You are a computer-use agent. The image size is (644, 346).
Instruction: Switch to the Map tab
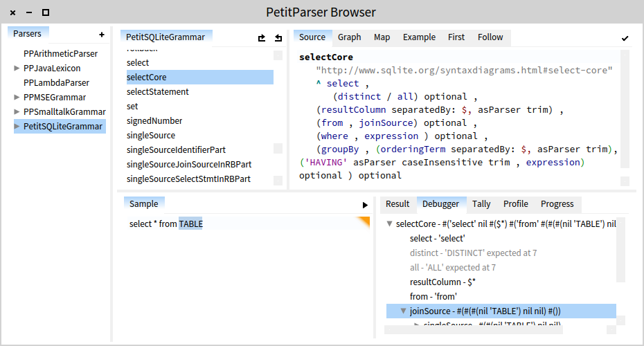pyautogui.click(x=382, y=37)
